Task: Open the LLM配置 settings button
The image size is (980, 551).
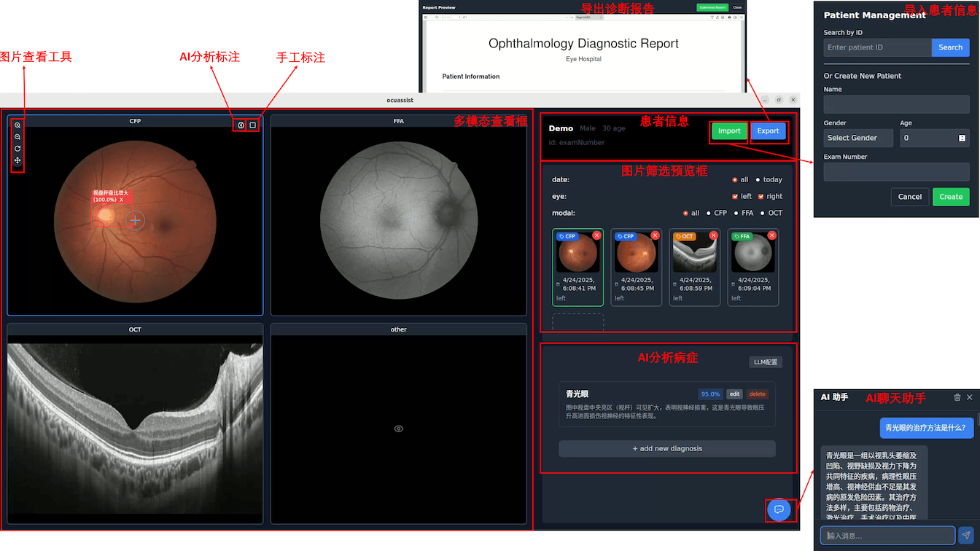Action: click(x=766, y=362)
